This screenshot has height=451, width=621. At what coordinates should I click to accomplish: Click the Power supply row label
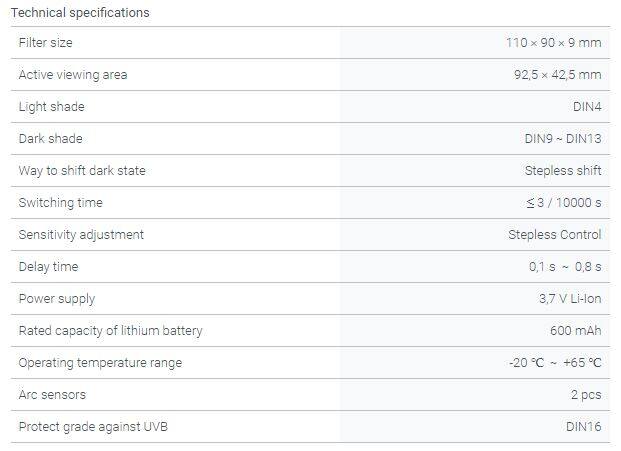[x=56, y=299]
